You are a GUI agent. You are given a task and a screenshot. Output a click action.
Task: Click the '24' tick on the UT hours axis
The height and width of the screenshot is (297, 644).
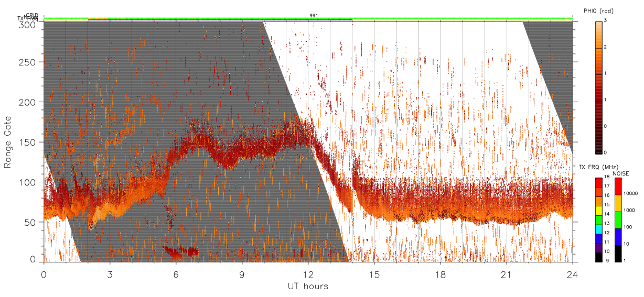[572, 274]
